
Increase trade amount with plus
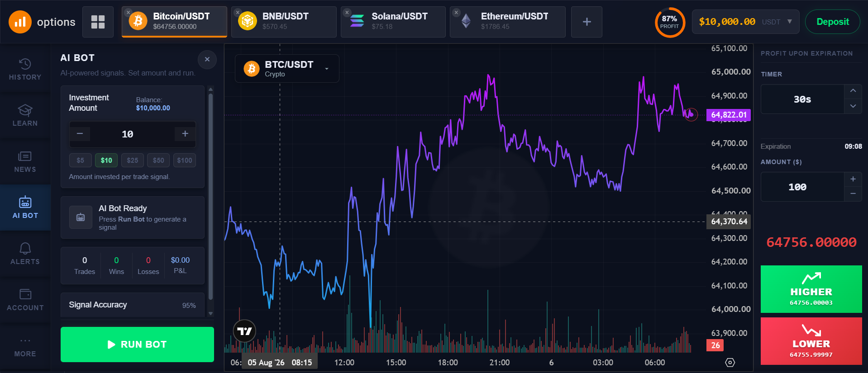click(853, 179)
